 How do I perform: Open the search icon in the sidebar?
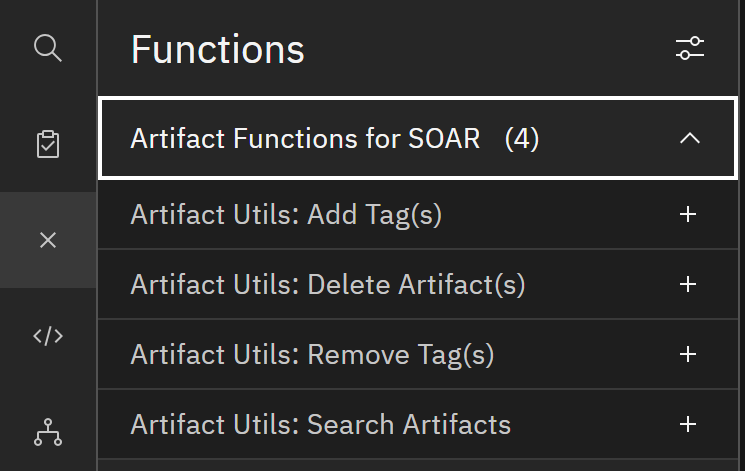tap(48, 48)
